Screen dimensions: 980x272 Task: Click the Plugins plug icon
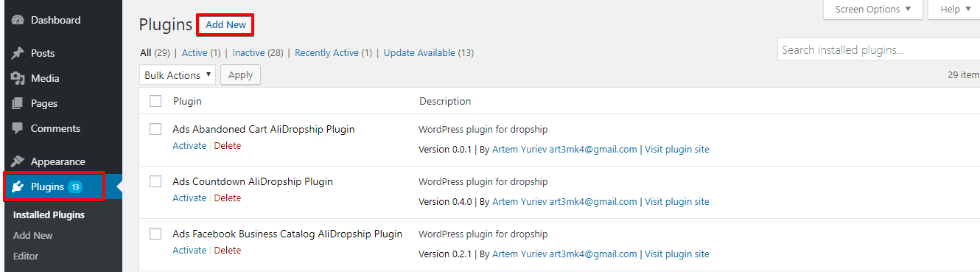[x=18, y=186]
